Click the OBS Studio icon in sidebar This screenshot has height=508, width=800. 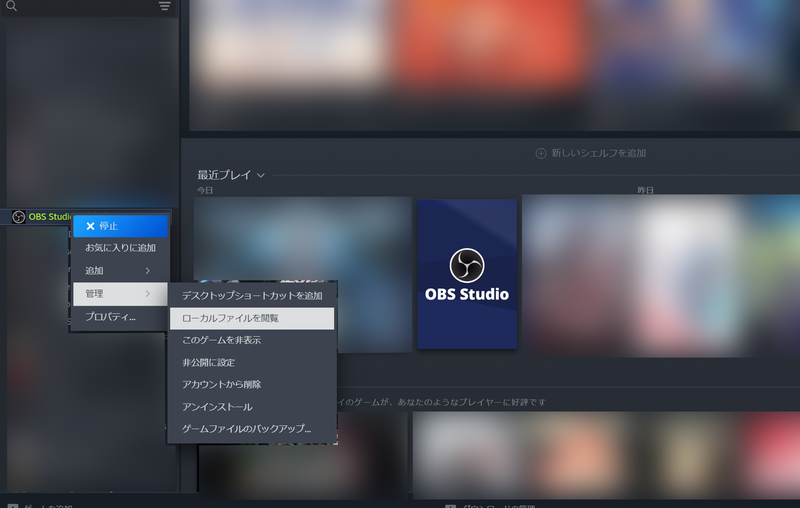click(18, 217)
